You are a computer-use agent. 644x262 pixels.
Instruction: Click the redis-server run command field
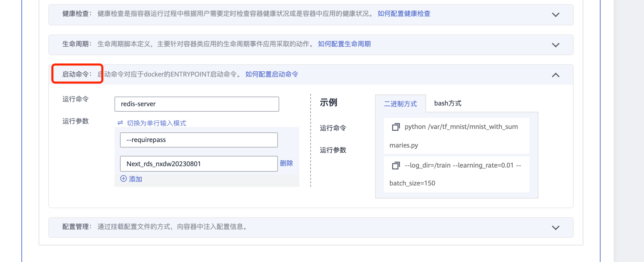(x=197, y=104)
